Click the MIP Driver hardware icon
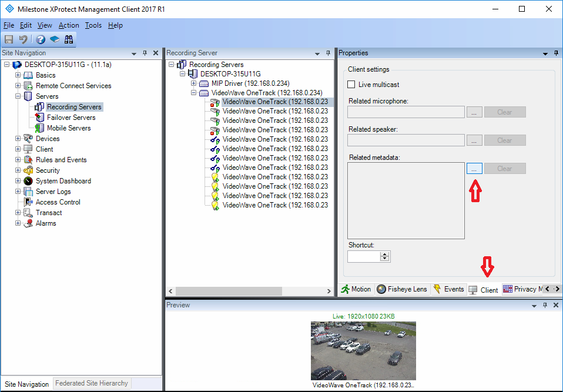 (x=204, y=83)
